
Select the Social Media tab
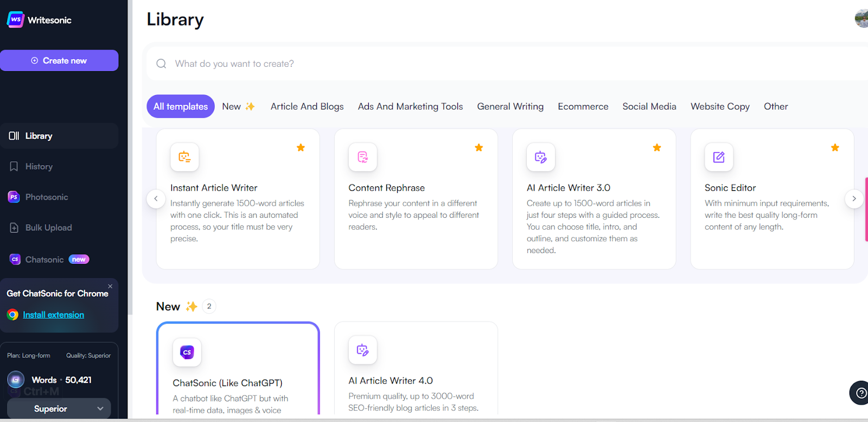(x=649, y=106)
